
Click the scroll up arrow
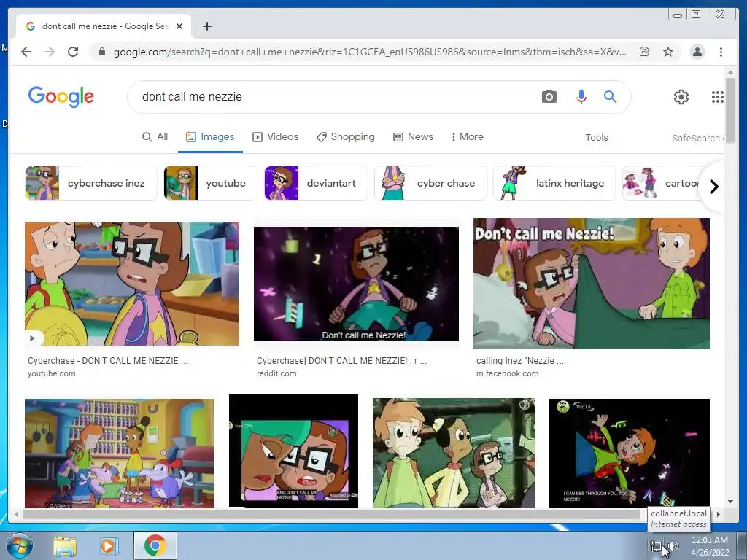click(730, 72)
